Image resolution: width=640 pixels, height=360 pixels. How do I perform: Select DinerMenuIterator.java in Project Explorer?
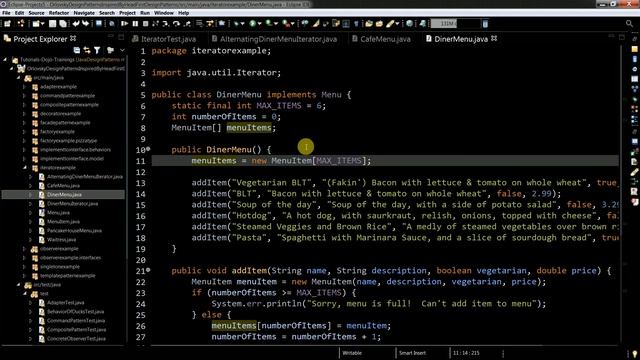pyautogui.click(x=72, y=204)
